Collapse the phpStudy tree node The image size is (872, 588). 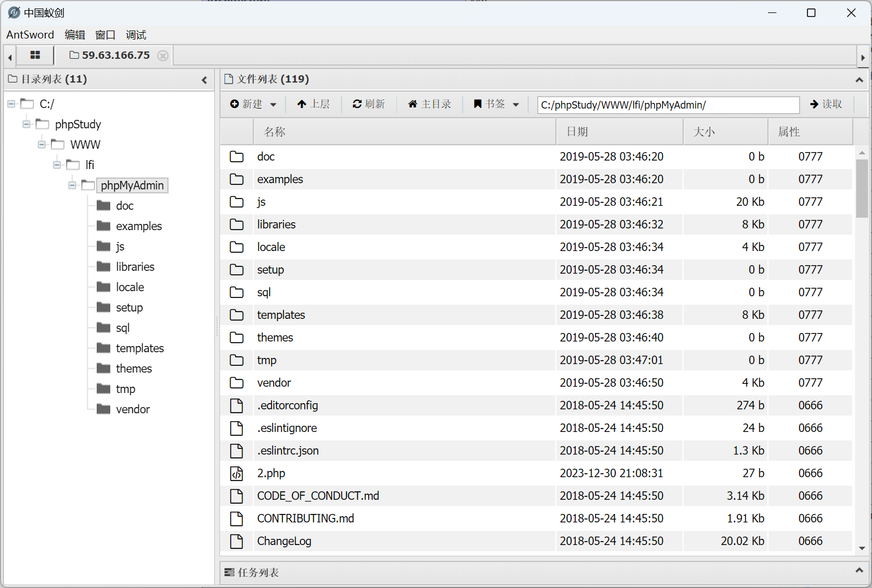(x=27, y=124)
